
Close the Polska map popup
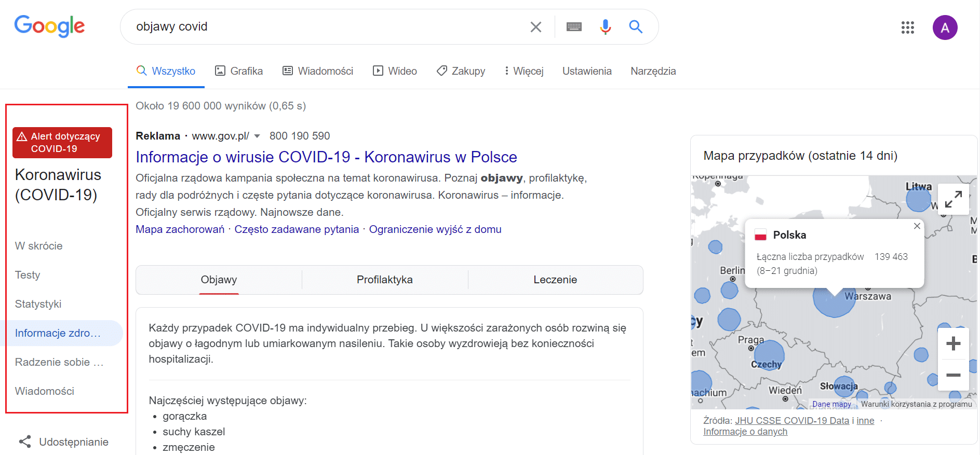917,226
